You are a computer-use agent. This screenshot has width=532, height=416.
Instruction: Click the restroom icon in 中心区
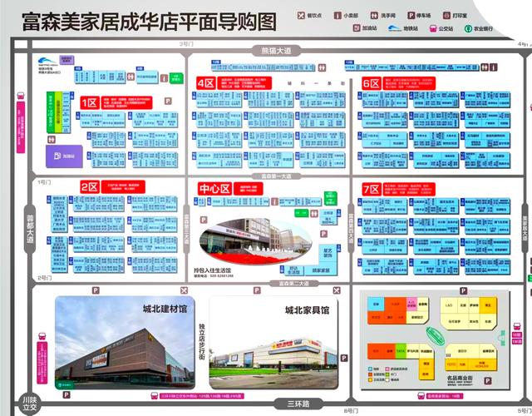click(x=314, y=214)
